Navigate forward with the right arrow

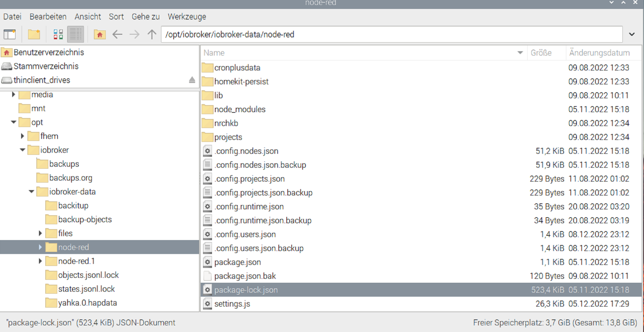click(x=134, y=34)
